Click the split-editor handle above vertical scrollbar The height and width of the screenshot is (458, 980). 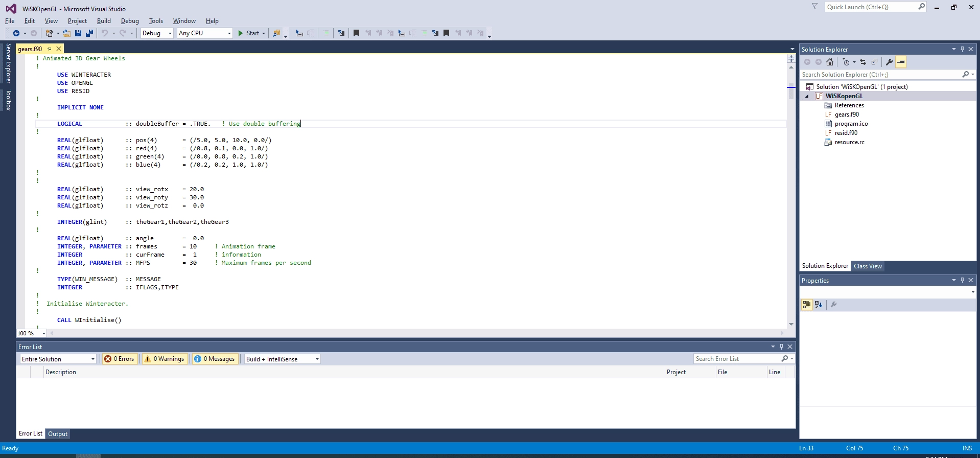click(x=791, y=59)
